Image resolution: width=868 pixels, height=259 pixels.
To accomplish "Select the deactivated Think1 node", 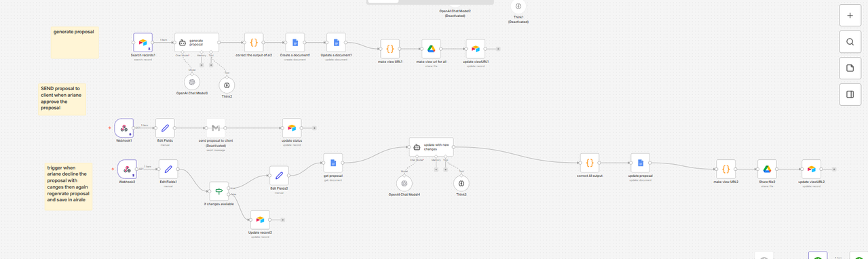I will coord(518,6).
